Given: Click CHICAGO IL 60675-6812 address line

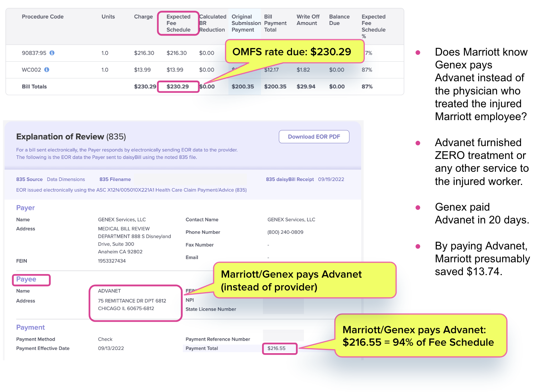Looking at the screenshot, I should pos(126,308).
